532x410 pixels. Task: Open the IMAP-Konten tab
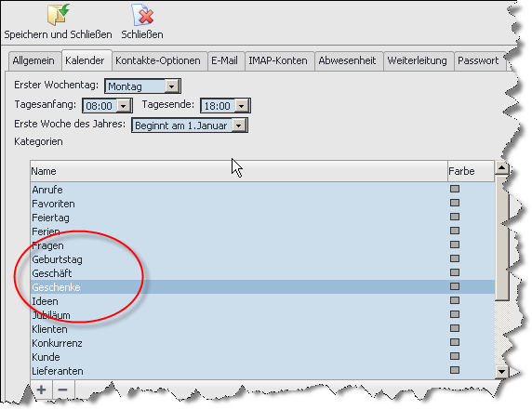[278, 60]
